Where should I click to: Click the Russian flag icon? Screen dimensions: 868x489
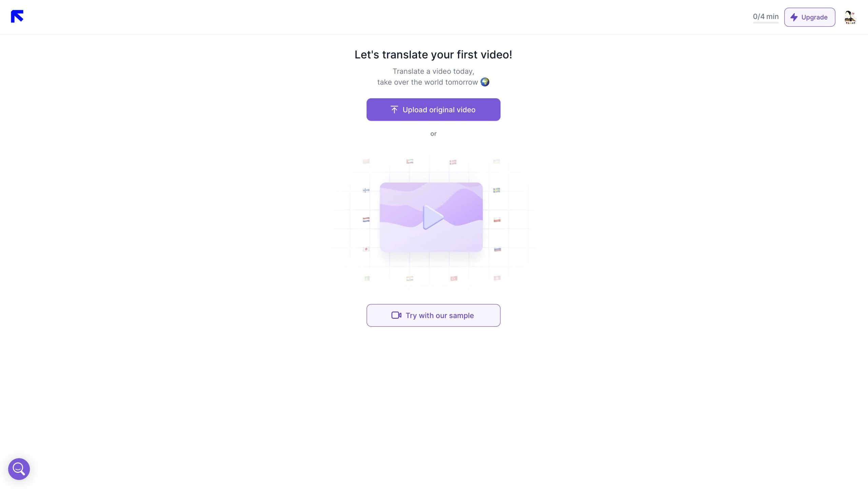coord(497,249)
